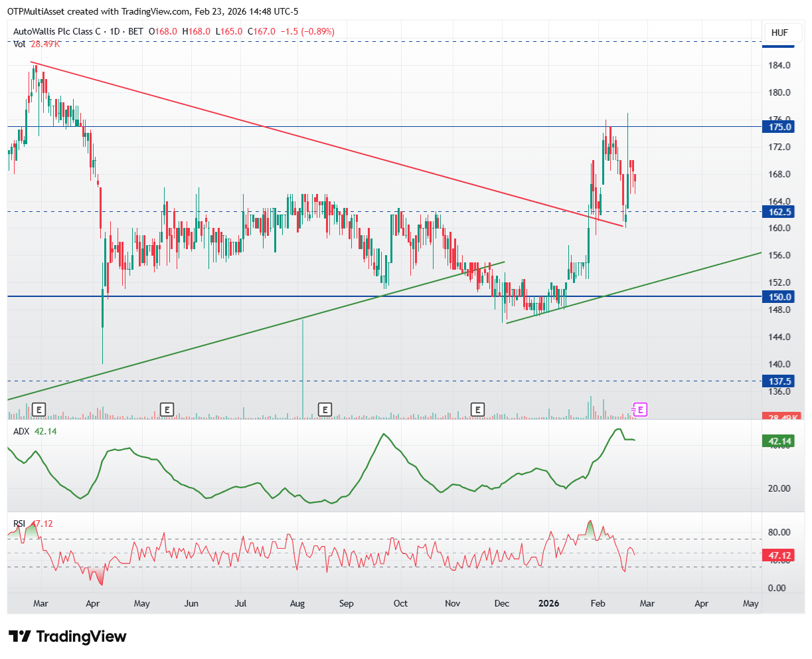812x659 pixels.
Task: Click the earliest earnings E marker near March
Action: (x=39, y=409)
